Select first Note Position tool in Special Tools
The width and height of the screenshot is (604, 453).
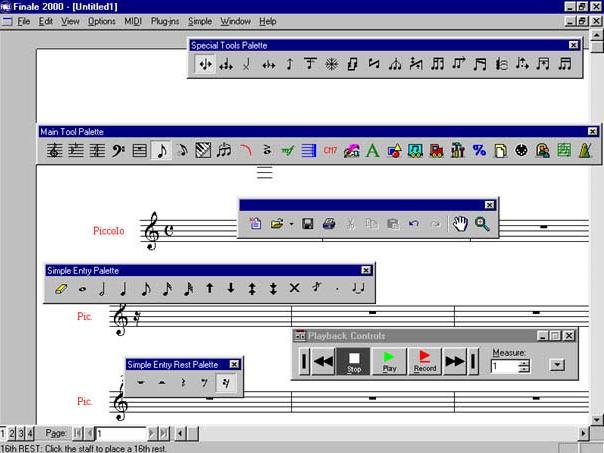(205, 64)
